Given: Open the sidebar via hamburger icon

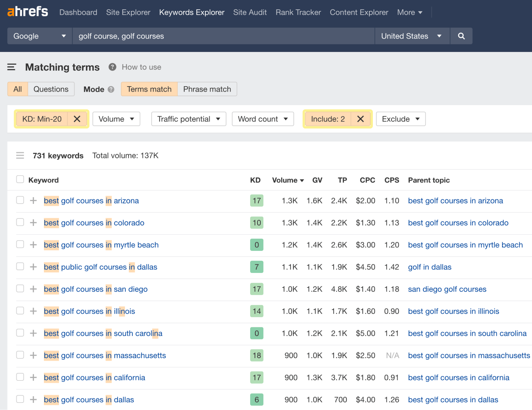Looking at the screenshot, I should pos(12,67).
